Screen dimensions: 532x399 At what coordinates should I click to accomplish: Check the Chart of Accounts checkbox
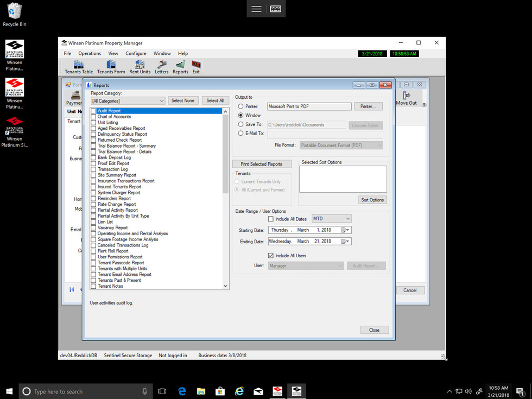93,117
